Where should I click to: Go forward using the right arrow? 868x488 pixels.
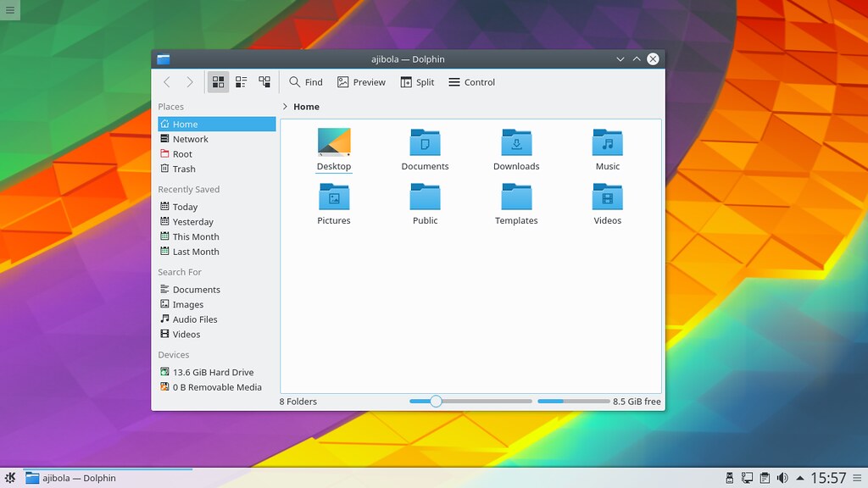pos(189,82)
